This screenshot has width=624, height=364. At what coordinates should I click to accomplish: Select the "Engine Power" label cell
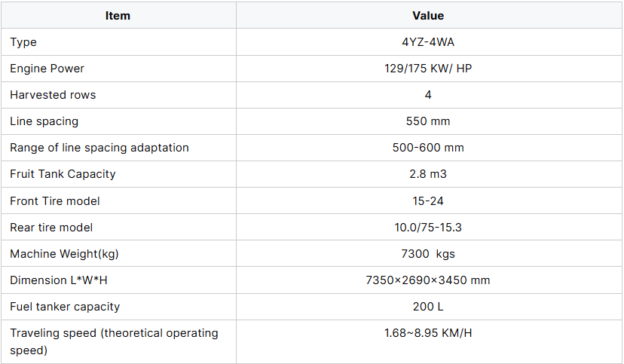[x=47, y=69]
